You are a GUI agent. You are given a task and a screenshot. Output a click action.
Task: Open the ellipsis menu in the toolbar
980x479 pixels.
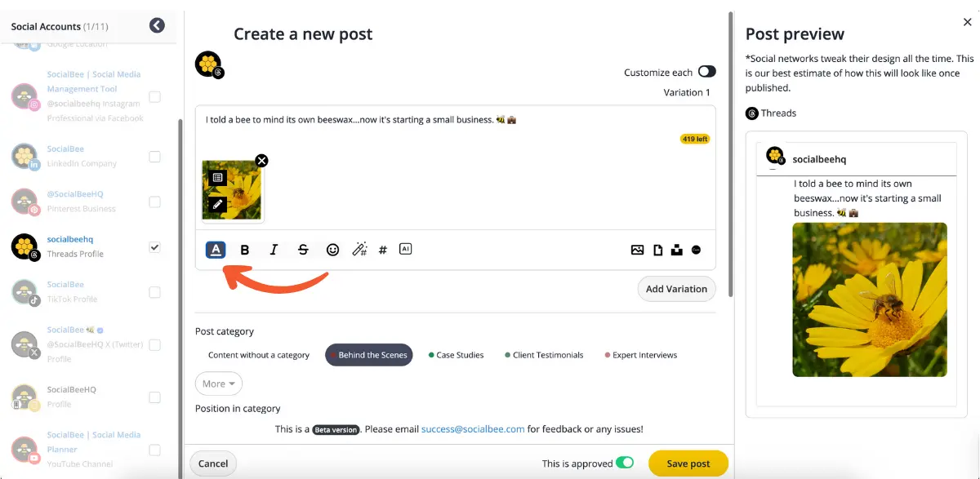[697, 250]
